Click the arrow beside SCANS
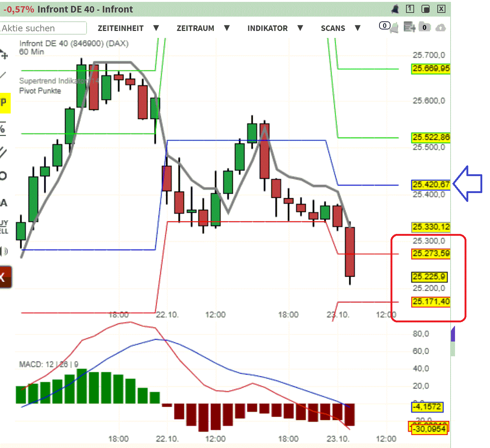The width and height of the screenshot is (490, 448). click(357, 28)
